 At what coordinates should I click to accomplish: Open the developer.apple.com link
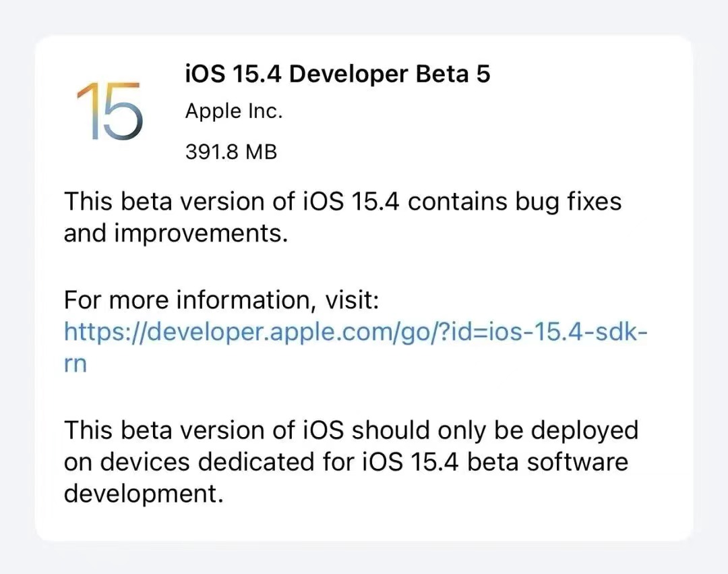click(355, 332)
